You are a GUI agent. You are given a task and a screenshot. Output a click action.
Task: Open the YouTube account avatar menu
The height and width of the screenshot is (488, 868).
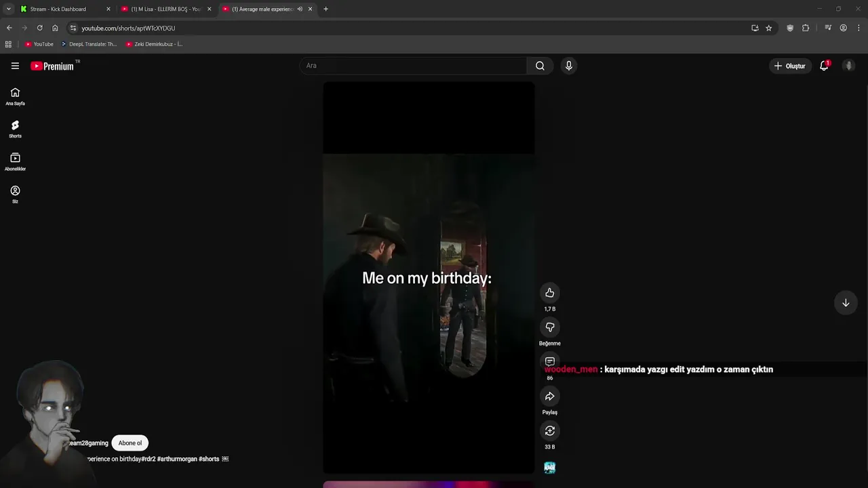(848, 66)
